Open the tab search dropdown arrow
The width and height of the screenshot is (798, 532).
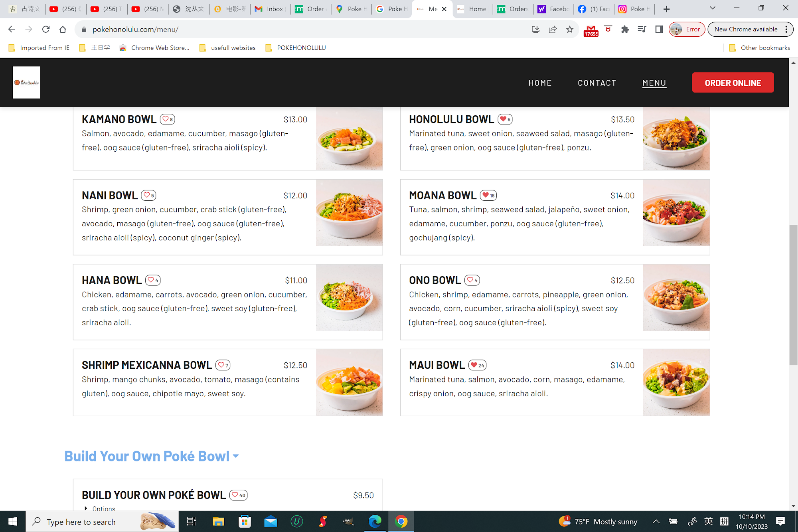pyautogui.click(x=712, y=8)
